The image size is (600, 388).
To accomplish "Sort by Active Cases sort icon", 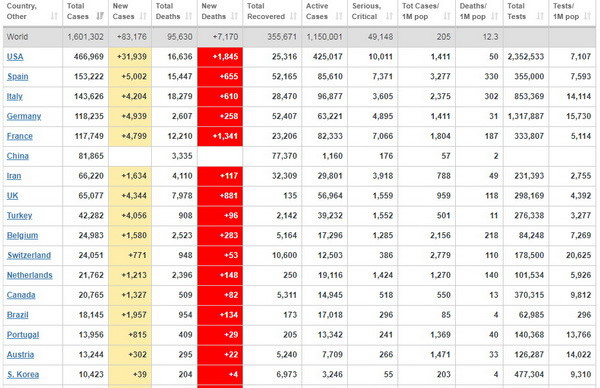I will tap(339, 16).
